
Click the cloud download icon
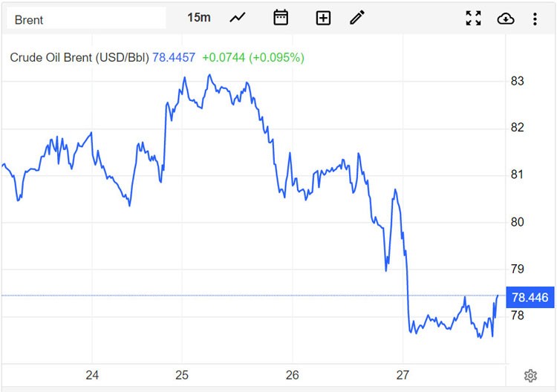(505, 19)
